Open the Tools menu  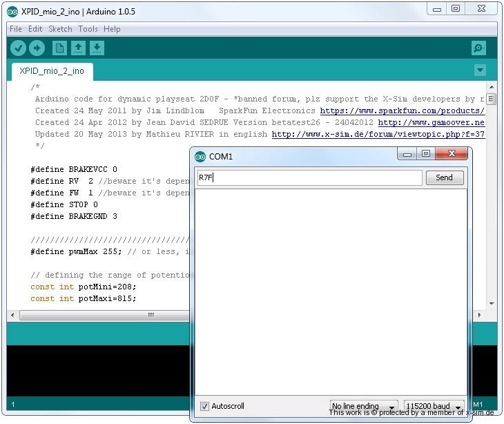[88, 29]
